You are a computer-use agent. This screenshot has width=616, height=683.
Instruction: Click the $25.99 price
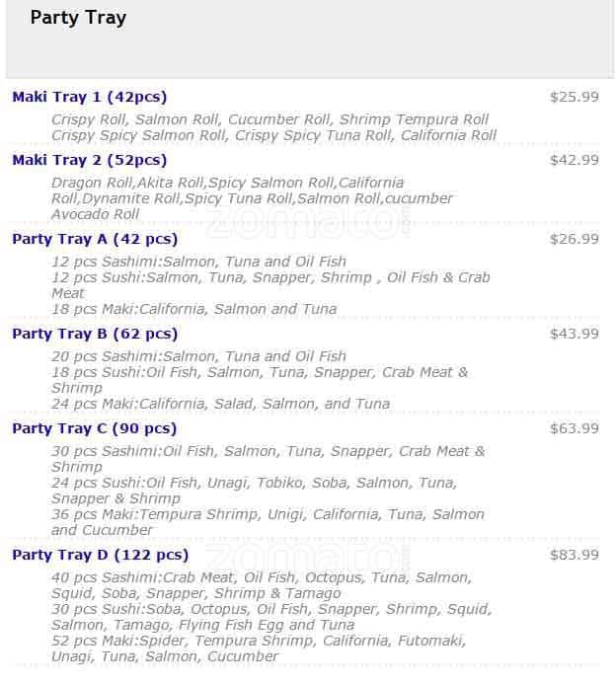(x=574, y=97)
